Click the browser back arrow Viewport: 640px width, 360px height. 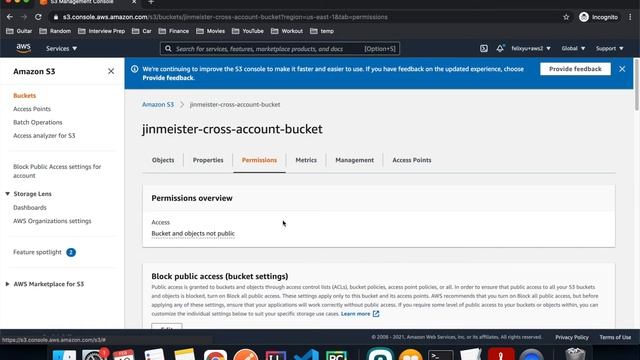click(10, 17)
